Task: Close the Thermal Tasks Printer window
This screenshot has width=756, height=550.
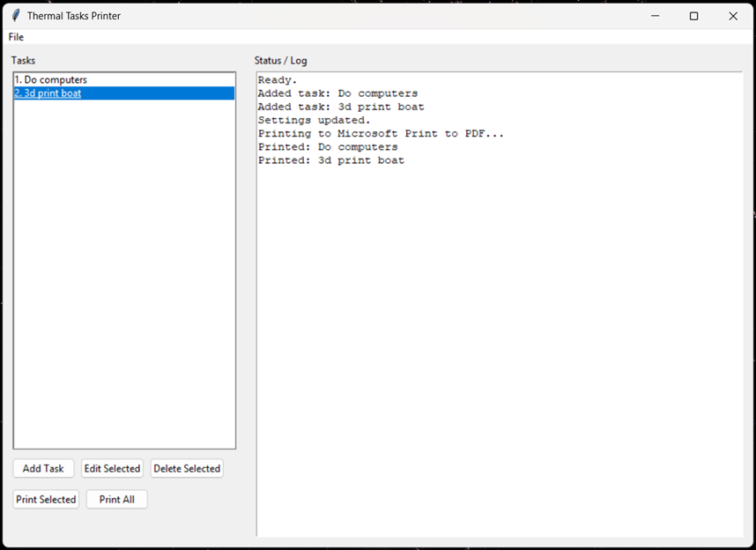Action: pyautogui.click(x=733, y=16)
